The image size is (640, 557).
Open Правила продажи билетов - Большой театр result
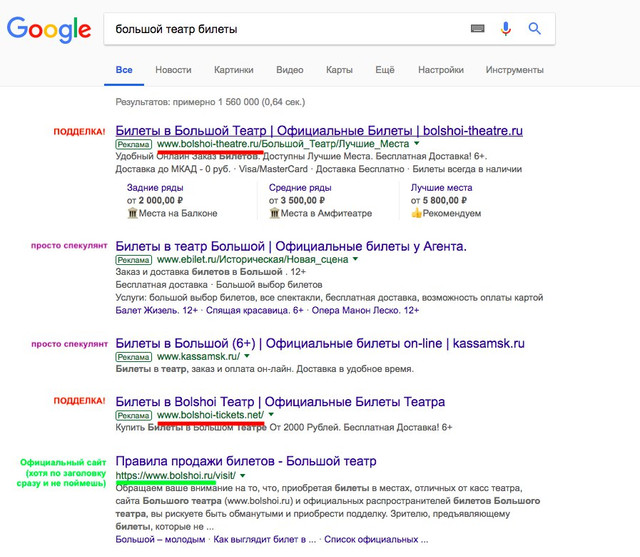pos(246,461)
